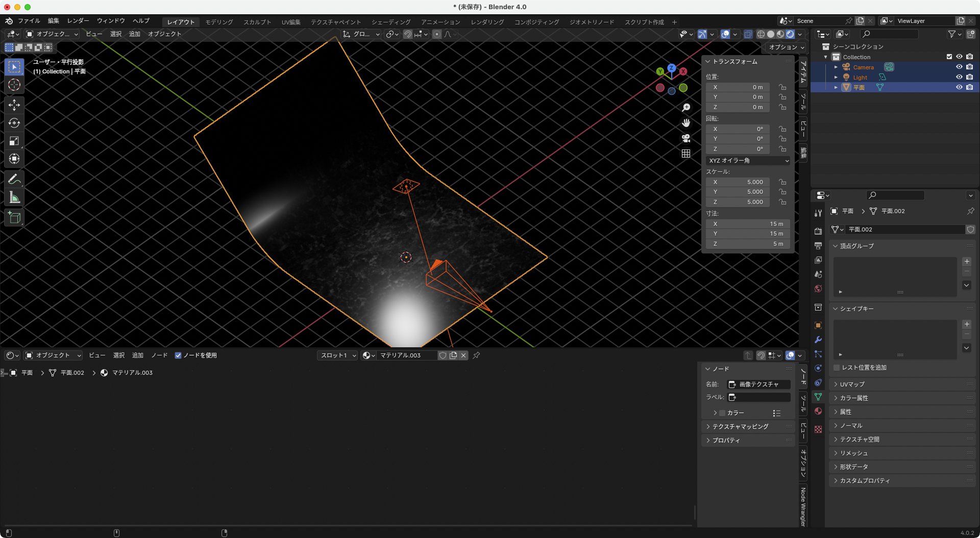Disable camera render for 平面 object
Viewport: 980px width, 538px height.
point(970,87)
